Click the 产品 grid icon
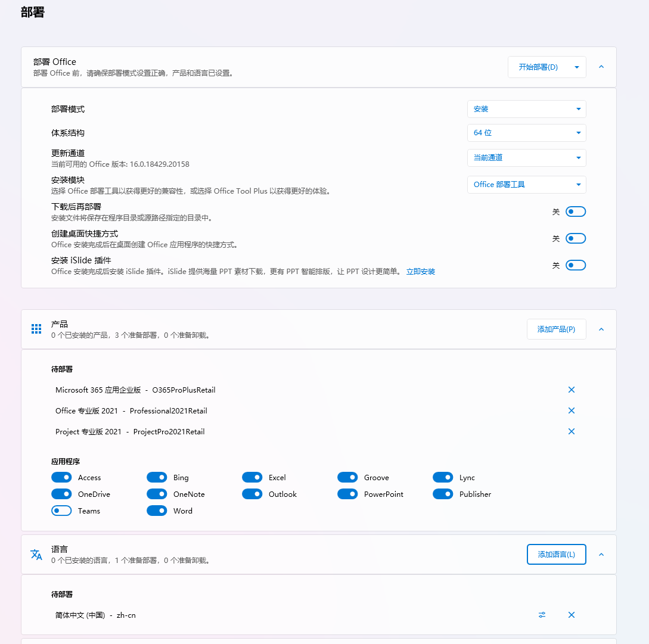This screenshot has width=649, height=644. click(36, 329)
